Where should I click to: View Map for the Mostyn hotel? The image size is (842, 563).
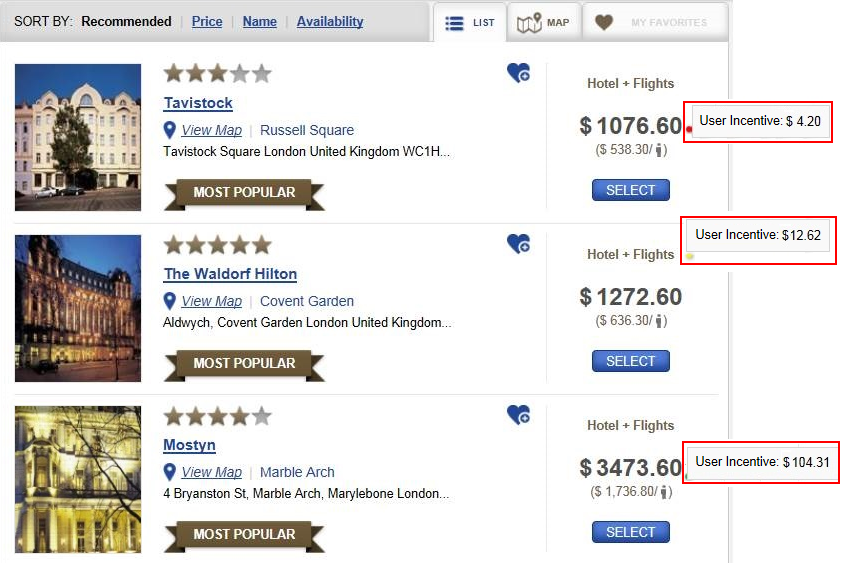tap(212, 472)
